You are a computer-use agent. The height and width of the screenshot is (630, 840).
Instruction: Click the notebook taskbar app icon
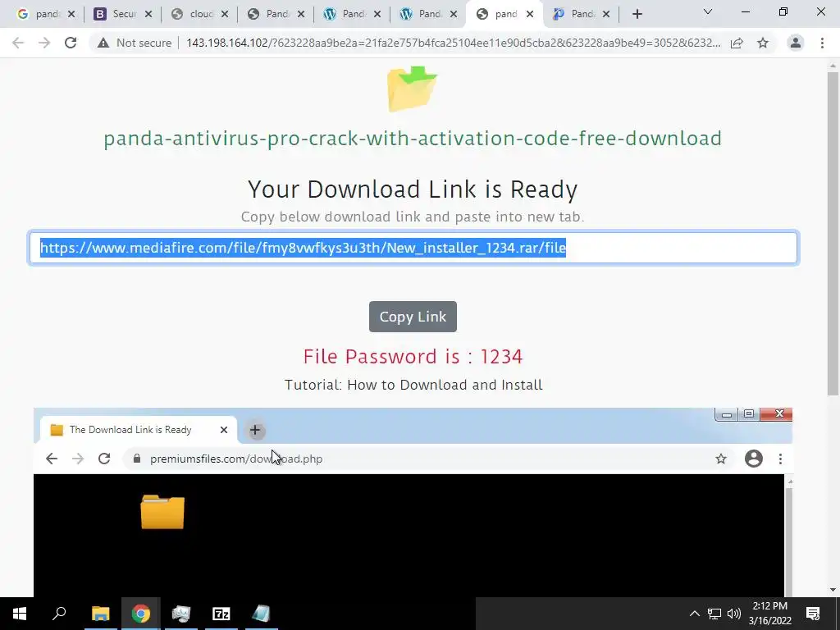(x=261, y=614)
